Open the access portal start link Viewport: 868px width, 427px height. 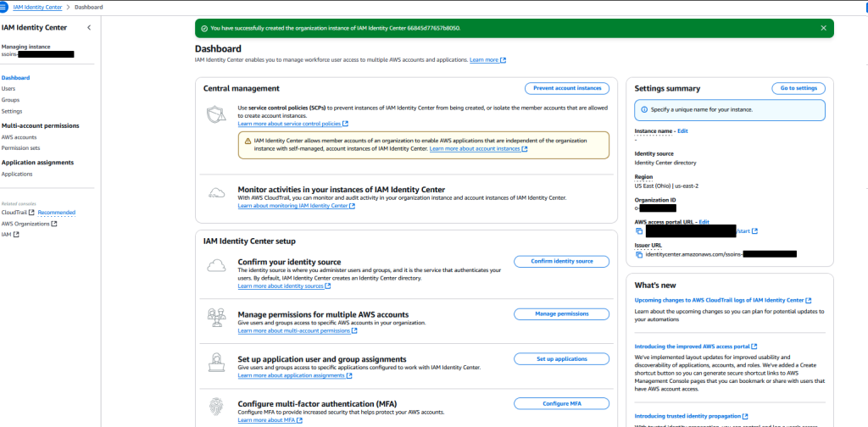pyautogui.click(x=746, y=231)
